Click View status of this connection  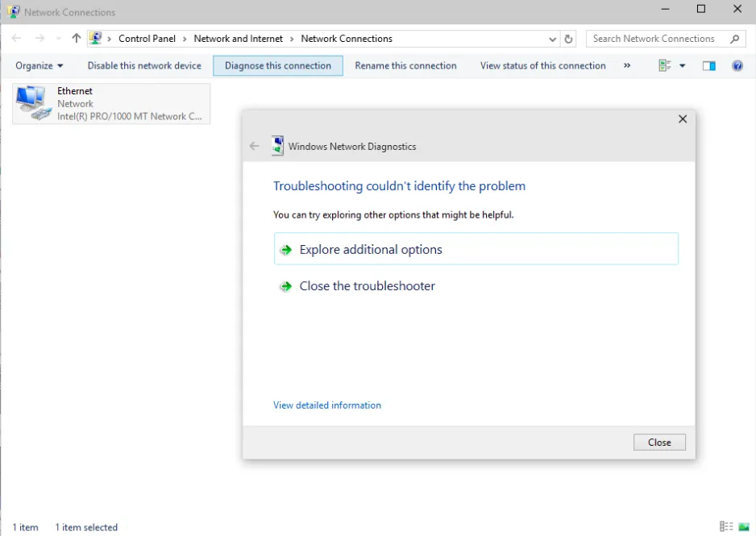[542, 66]
